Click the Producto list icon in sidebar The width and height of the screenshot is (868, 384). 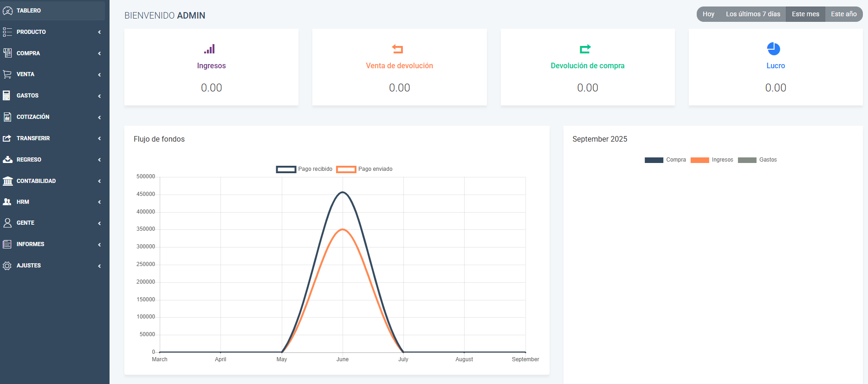(7, 32)
